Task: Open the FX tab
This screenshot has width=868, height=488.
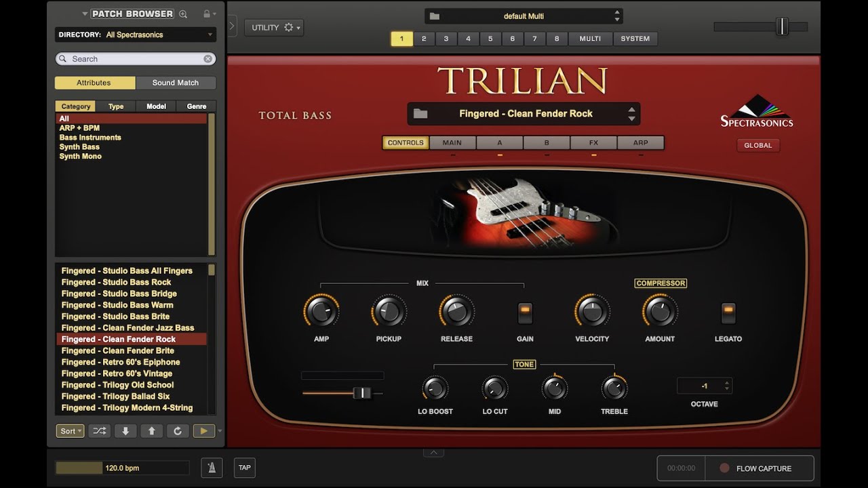Action: pos(593,143)
